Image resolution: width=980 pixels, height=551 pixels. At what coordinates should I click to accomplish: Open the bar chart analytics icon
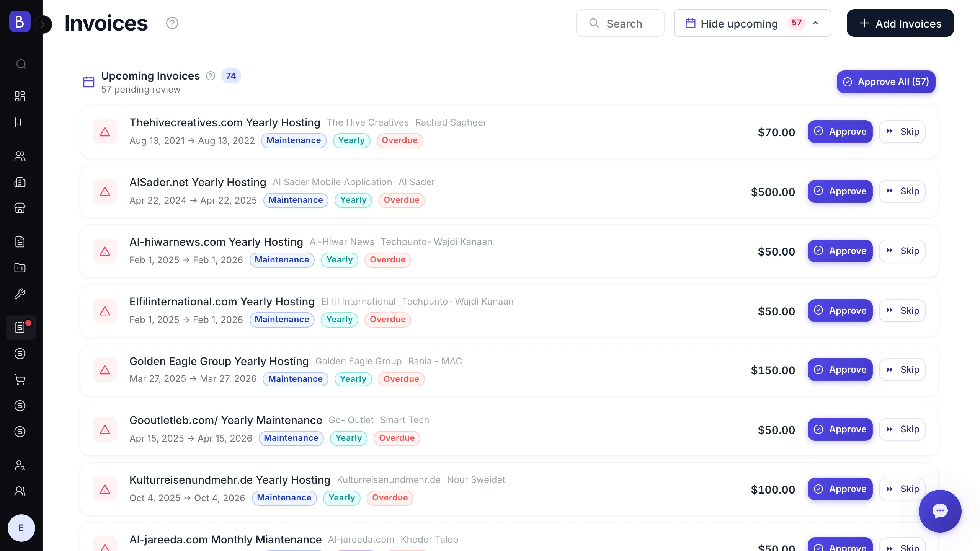(20, 122)
